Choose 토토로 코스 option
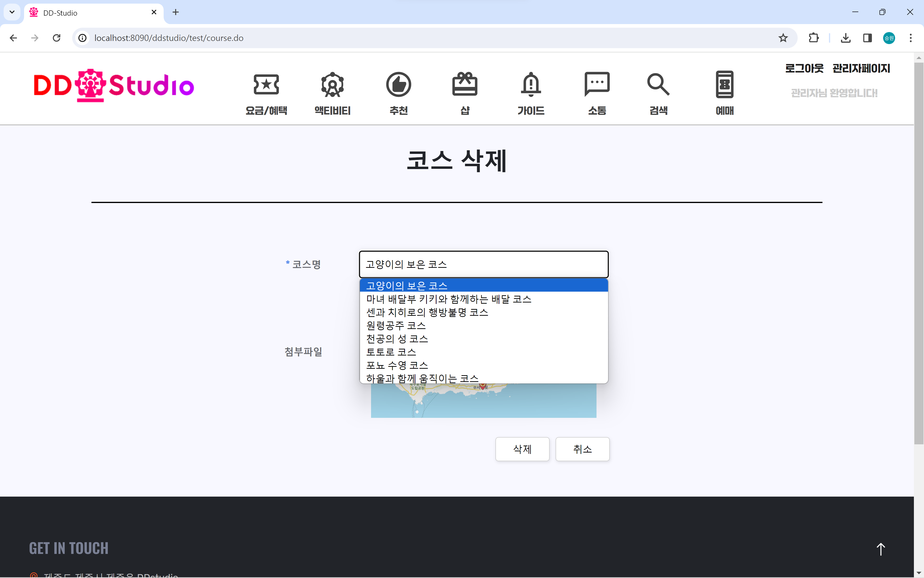Image resolution: width=924 pixels, height=578 pixels. 484,352
